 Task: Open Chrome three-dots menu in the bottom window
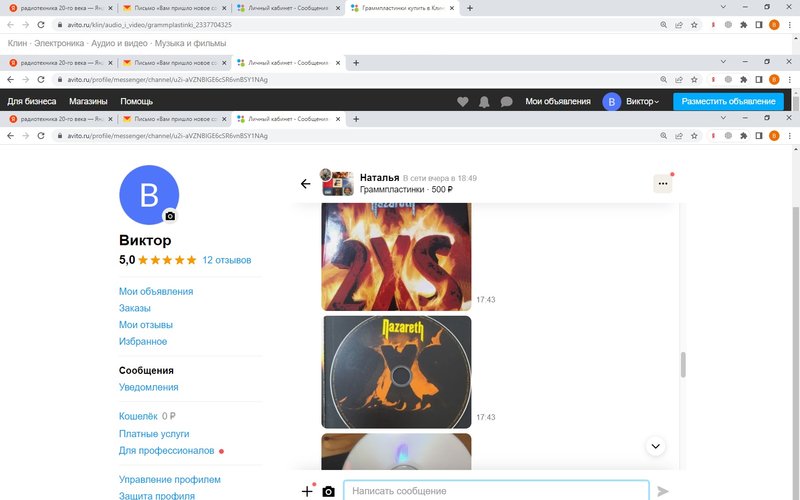point(789,136)
